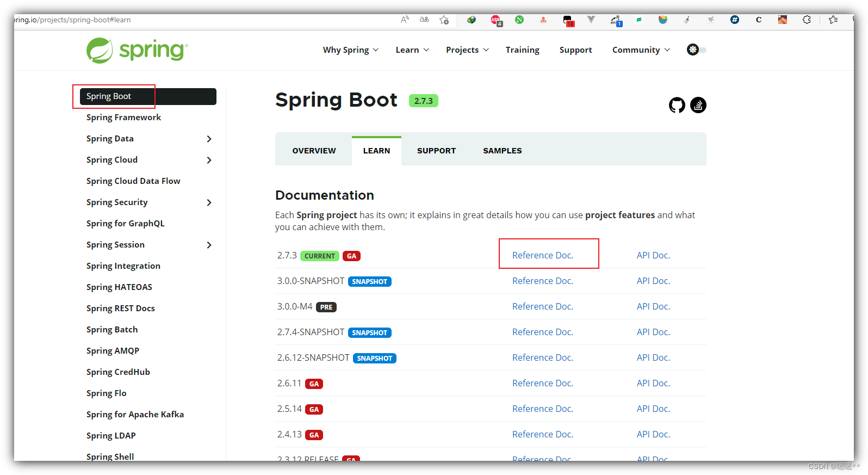
Task: Open Spring LDAP in sidebar
Action: [111, 436]
